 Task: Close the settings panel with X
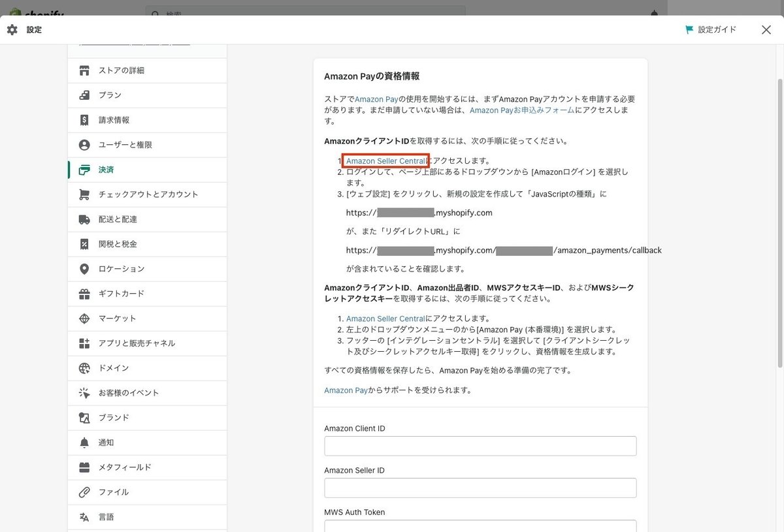tap(766, 30)
